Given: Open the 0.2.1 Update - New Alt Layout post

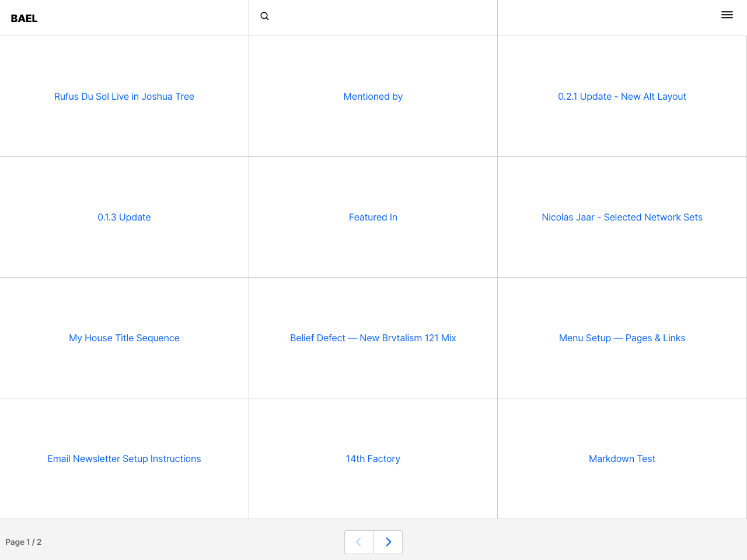Looking at the screenshot, I should point(622,96).
